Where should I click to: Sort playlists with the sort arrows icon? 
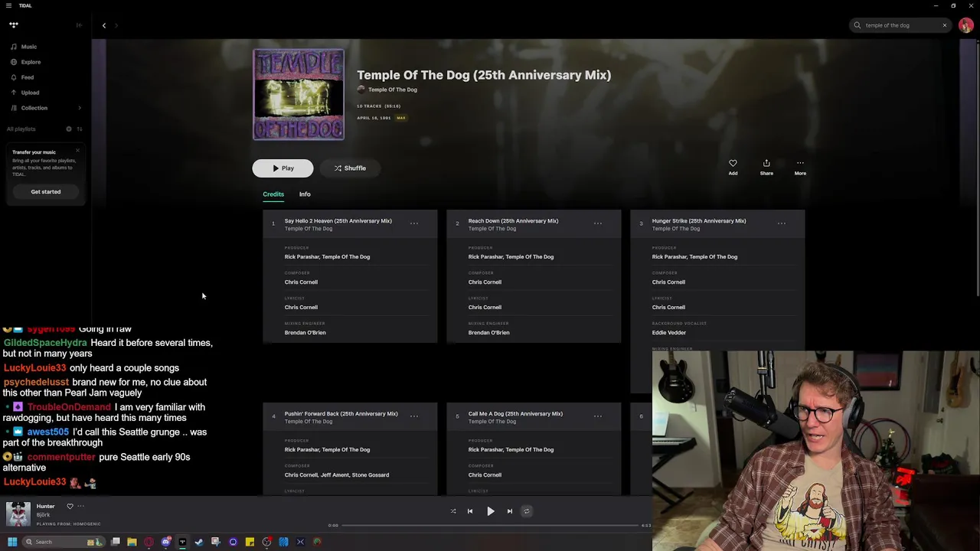click(x=79, y=129)
